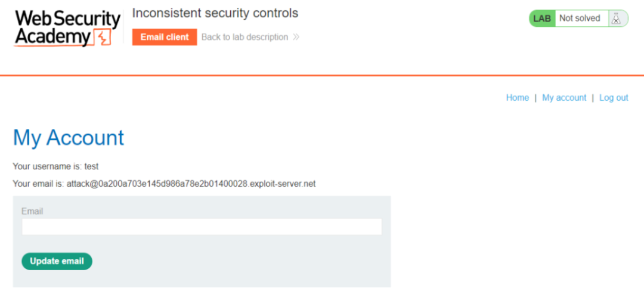Click the displayed attack@ exploit-server email address
The height and width of the screenshot is (297, 644).
[x=191, y=184]
